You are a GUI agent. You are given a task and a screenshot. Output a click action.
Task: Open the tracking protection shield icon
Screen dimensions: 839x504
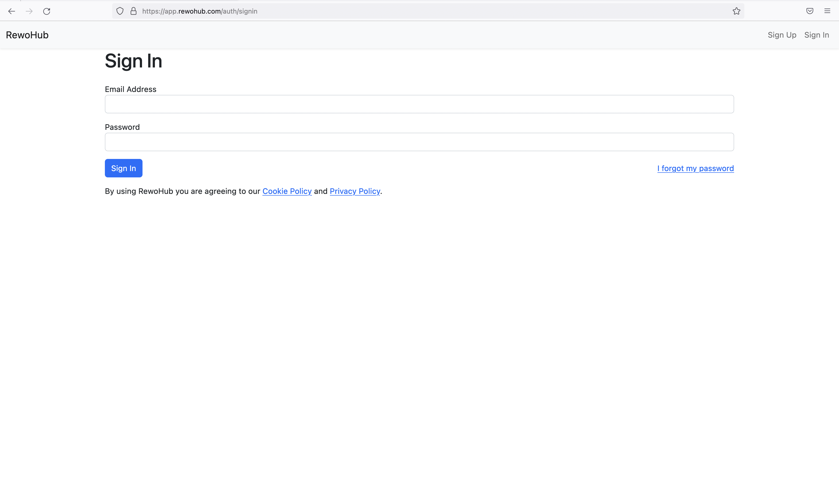point(120,11)
